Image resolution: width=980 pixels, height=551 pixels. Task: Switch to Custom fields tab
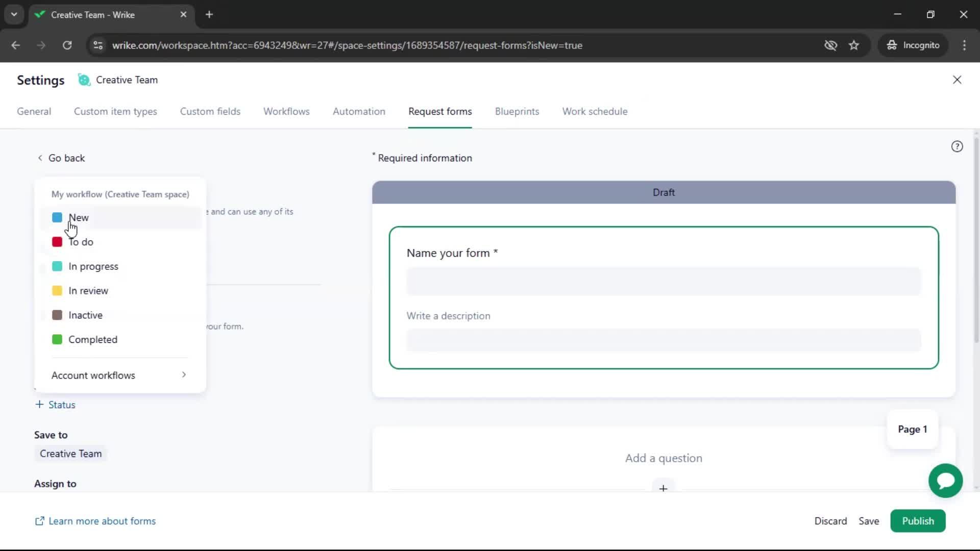pos(210,112)
